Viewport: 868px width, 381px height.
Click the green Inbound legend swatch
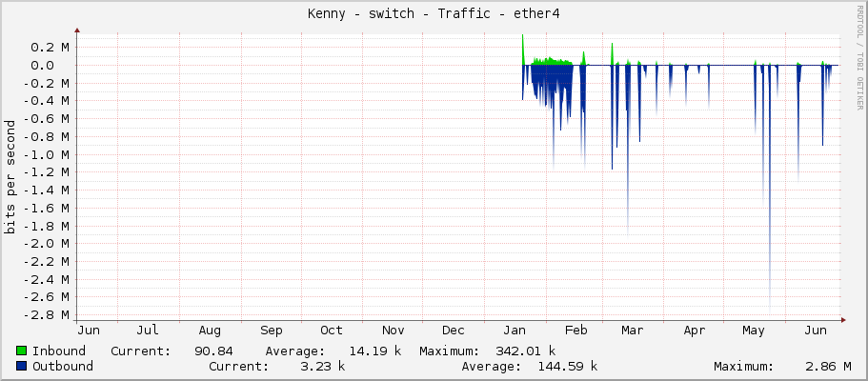(x=22, y=351)
